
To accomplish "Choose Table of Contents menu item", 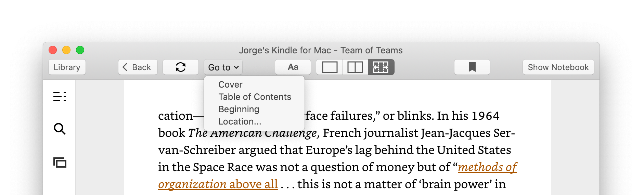I will pyautogui.click(x=254, y=97).
